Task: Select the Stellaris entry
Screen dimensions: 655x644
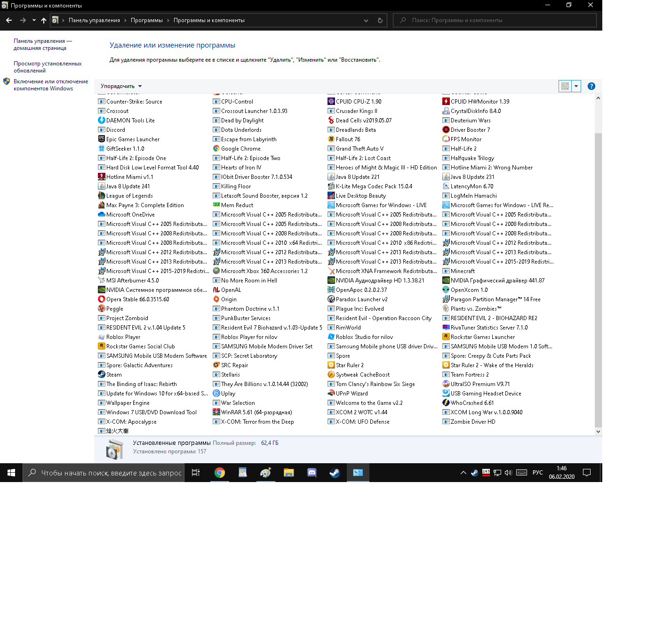Action: click(226, 375)
